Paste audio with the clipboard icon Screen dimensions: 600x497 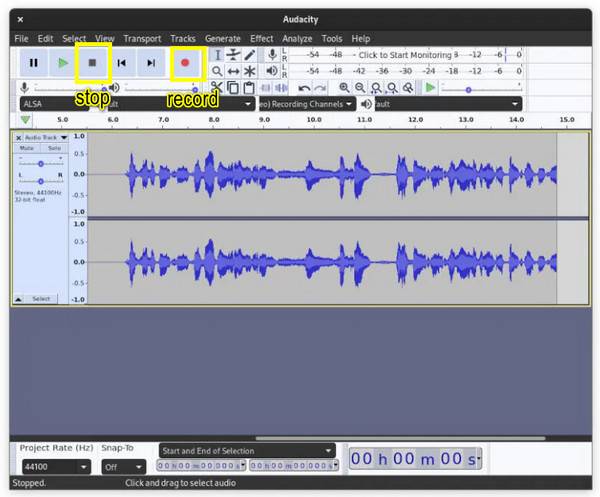coord(249,88)
